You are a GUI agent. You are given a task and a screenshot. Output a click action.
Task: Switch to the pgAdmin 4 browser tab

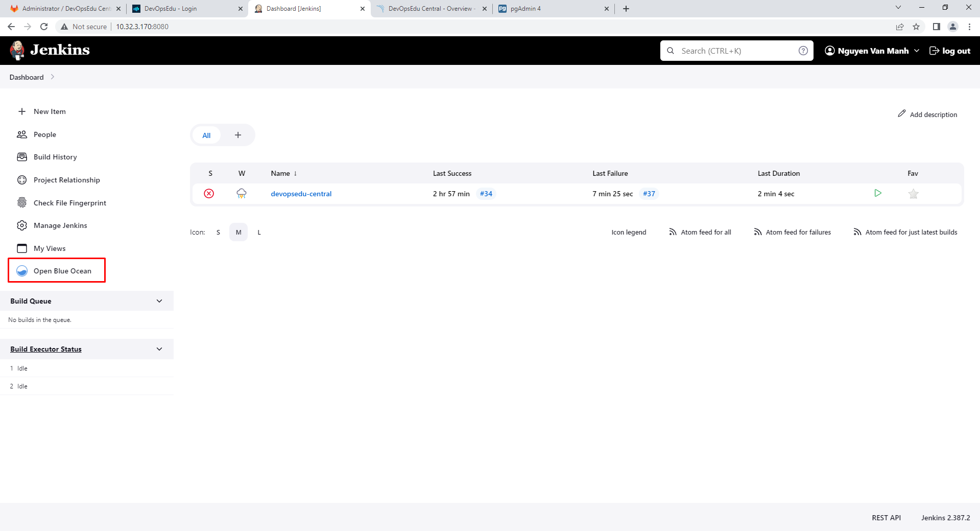[554, 9]
